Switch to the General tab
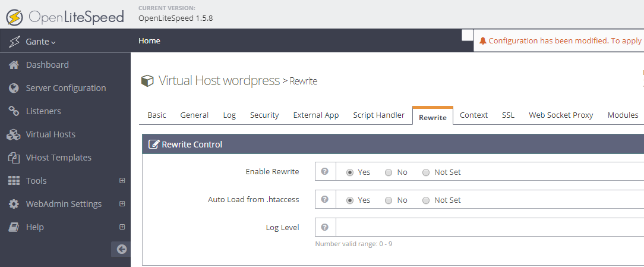The image size is (644, 267). click(194, 115)
